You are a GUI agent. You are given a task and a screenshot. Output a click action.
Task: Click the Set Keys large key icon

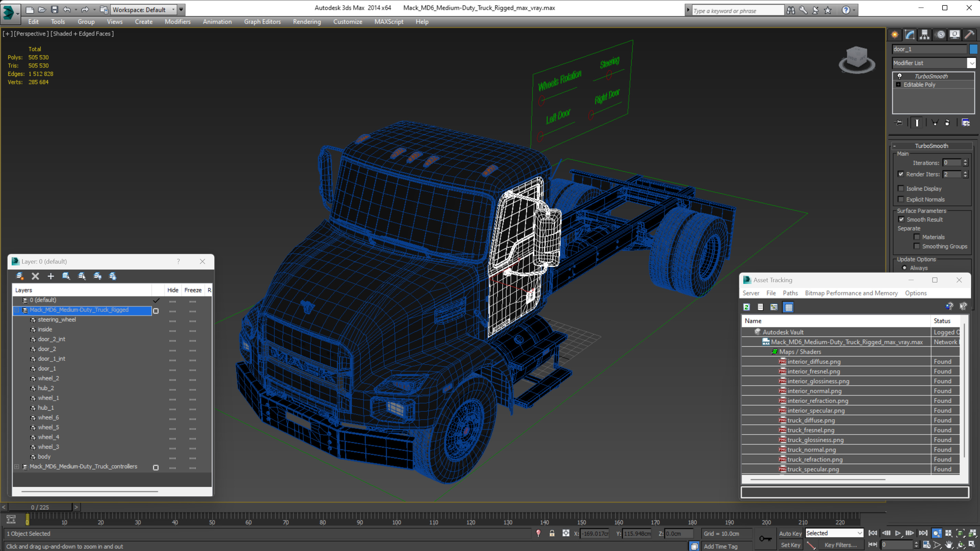[x=765, y=538]
